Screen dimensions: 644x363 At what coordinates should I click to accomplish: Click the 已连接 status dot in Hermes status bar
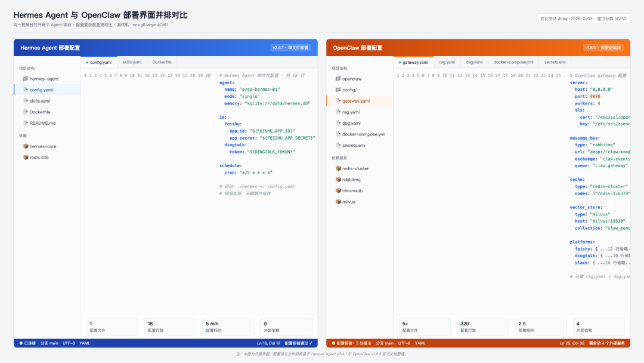tap(21, 343)
